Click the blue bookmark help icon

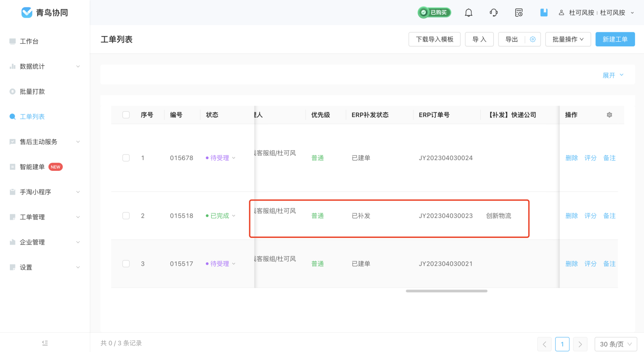point(544,12)
